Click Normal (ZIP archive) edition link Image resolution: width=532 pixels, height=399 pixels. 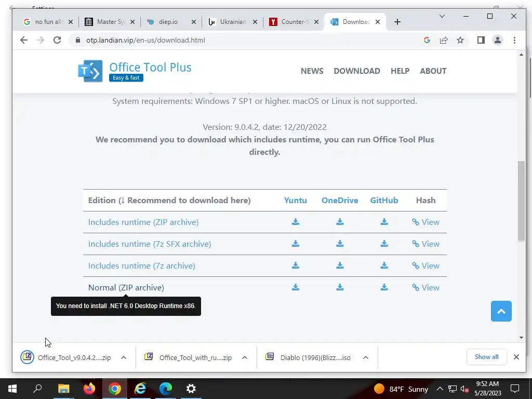[x=126, y=288]
